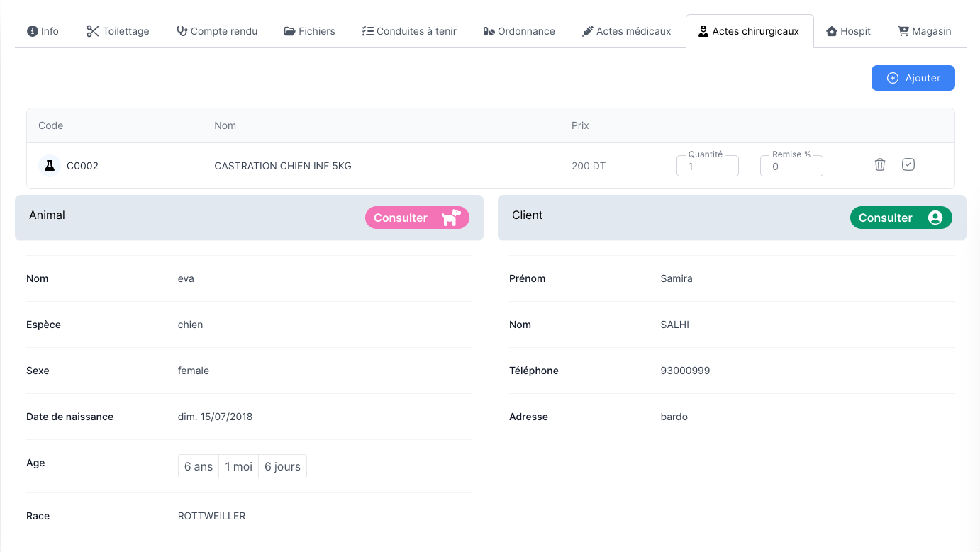Go to the Fichiers tab

[309, 31]
